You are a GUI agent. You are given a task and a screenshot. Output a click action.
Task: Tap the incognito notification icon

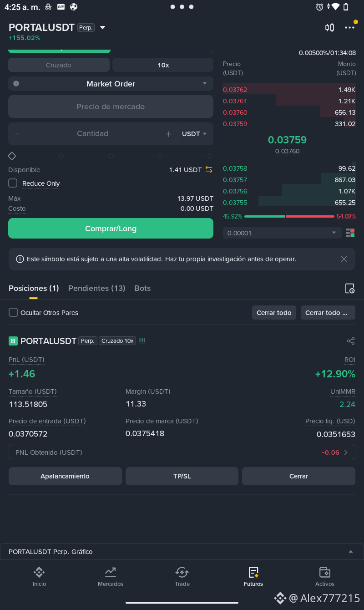click(48, 7)
